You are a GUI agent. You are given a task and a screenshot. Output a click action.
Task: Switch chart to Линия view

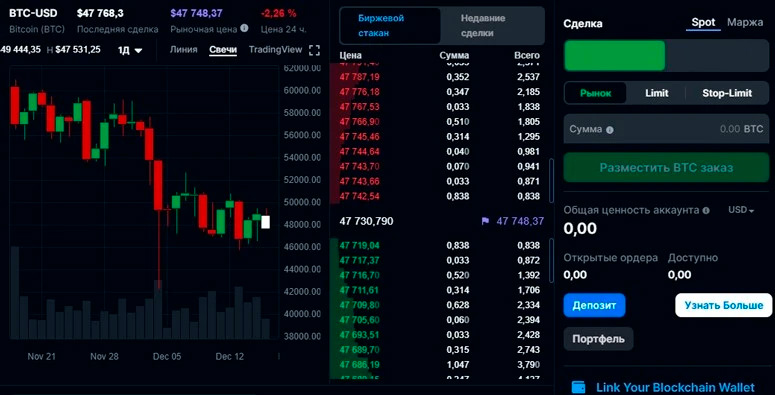tap(183, 49)
